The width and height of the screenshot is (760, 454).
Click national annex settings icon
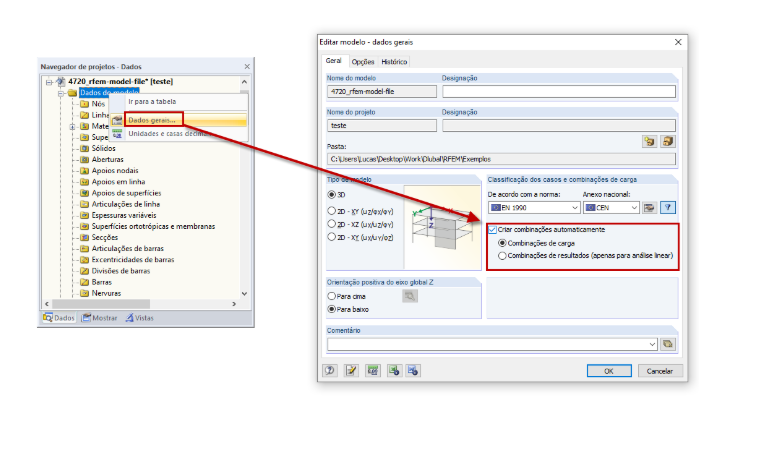coord(649,207)
